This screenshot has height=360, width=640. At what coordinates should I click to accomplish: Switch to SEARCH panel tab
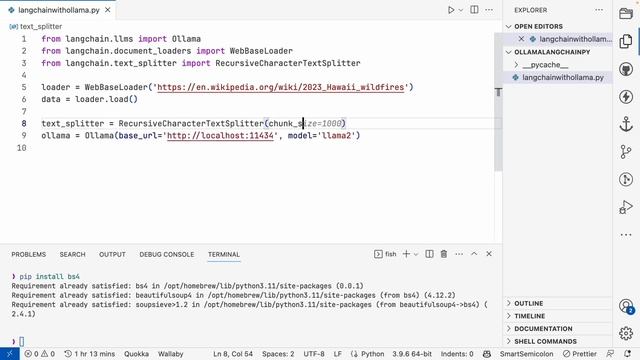coord(72,254)
